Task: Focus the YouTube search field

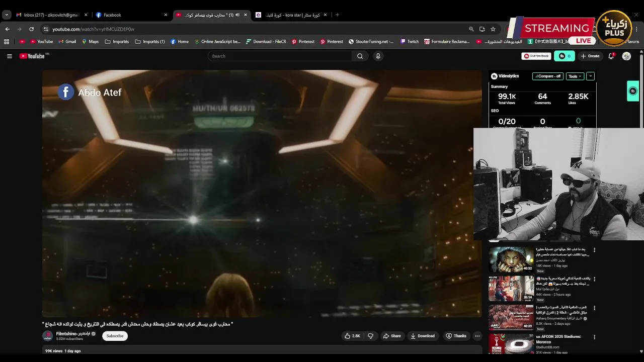Action: point(280,56)
